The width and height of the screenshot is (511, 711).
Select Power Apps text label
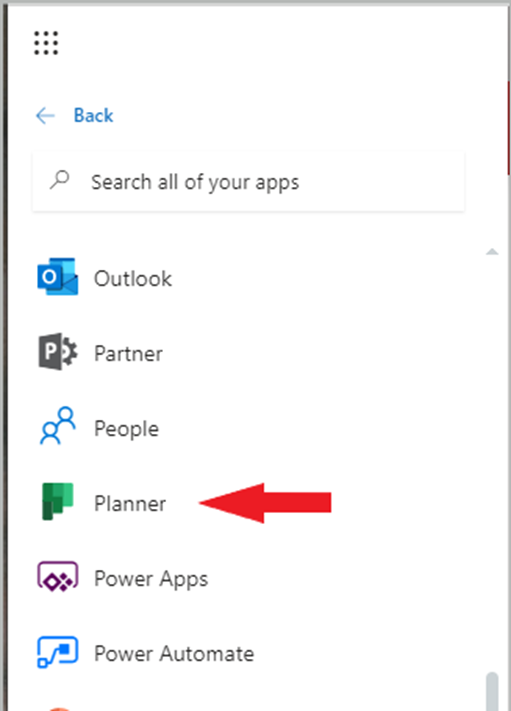pos(151,579)
